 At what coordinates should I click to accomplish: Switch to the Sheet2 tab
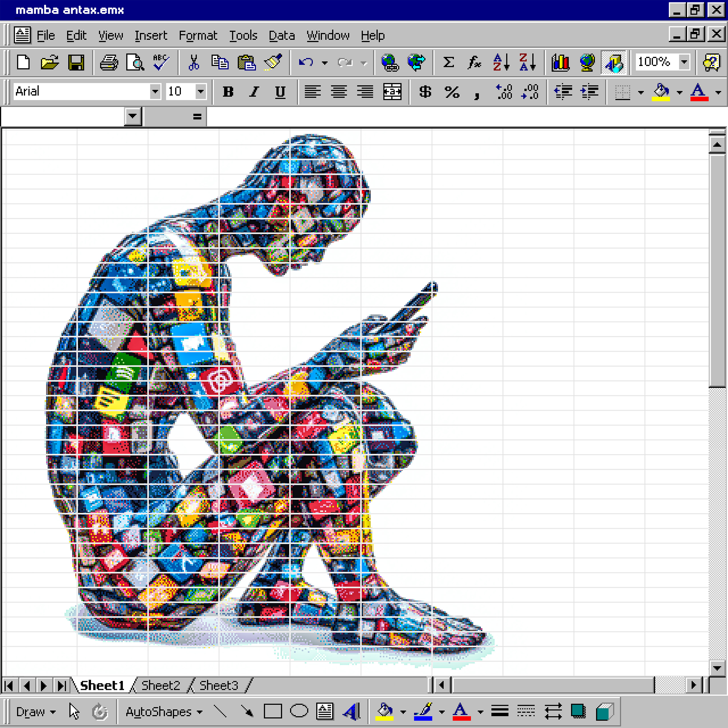160,685
